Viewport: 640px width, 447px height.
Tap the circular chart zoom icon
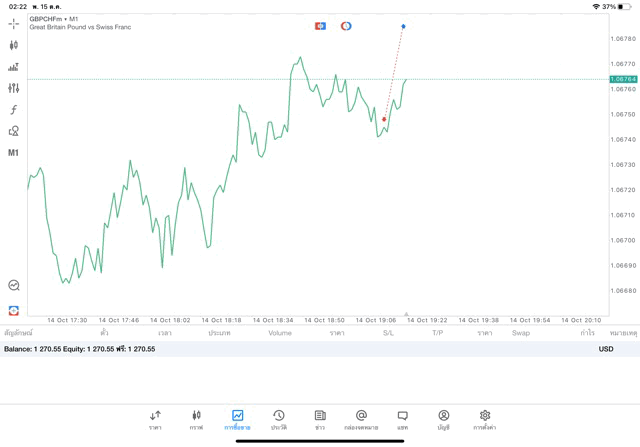(x=13, y=285)
